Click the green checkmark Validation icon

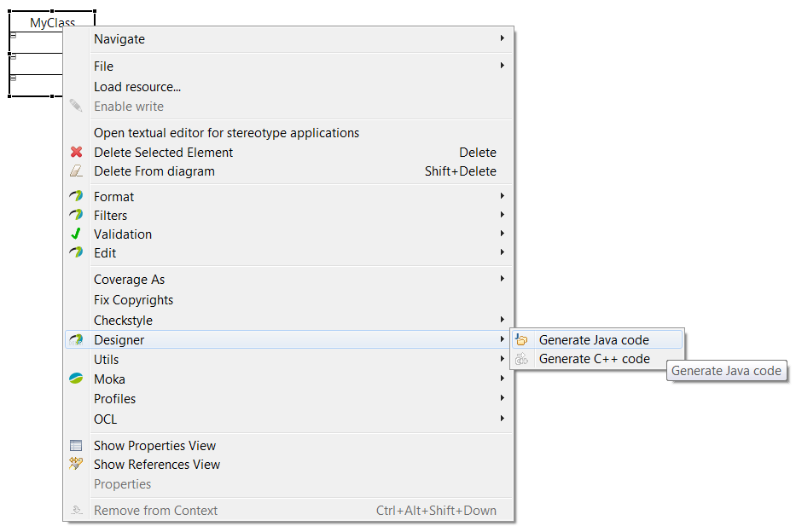[x=76, y=234]
